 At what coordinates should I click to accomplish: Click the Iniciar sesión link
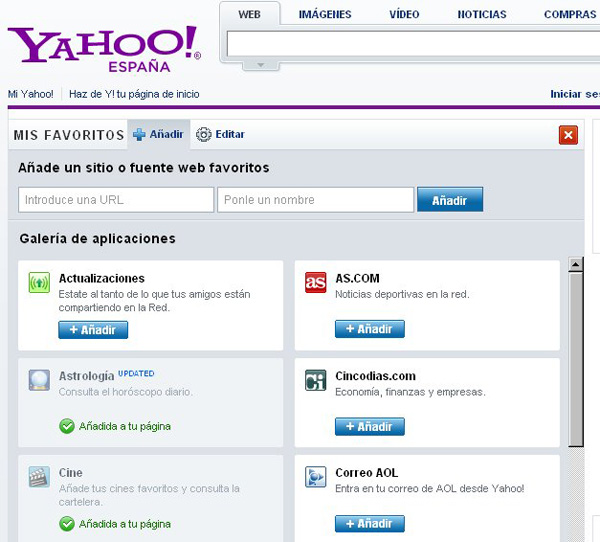[575, 94]
